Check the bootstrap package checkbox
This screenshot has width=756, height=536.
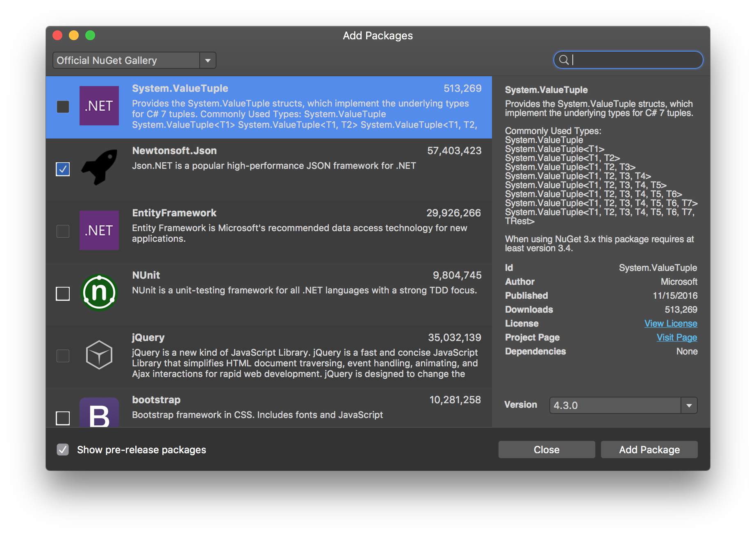click(x=62, y=418)
